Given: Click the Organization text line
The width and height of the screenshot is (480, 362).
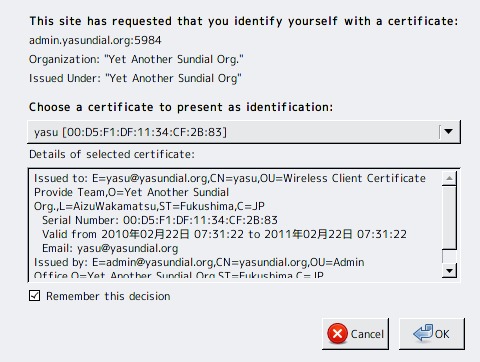Looking at the screenshot, I should 136,59.
